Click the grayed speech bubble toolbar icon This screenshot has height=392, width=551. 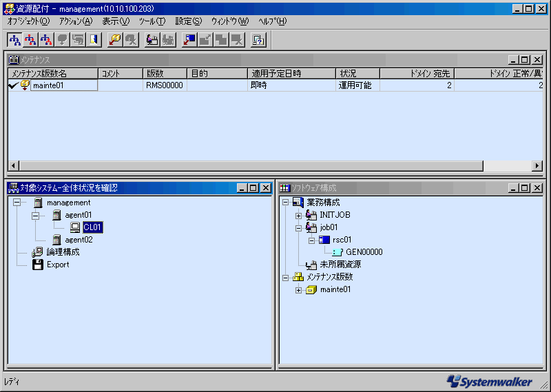62,40
